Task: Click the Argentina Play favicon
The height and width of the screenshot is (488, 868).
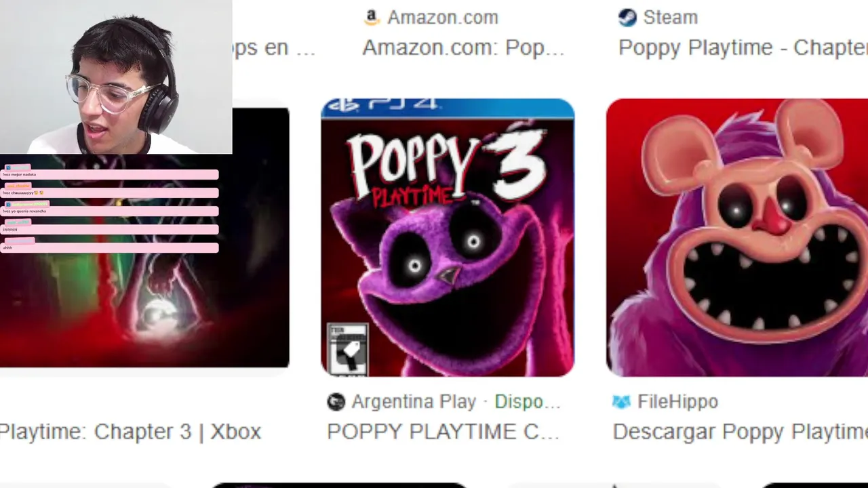Action: [x=336, y=402]
